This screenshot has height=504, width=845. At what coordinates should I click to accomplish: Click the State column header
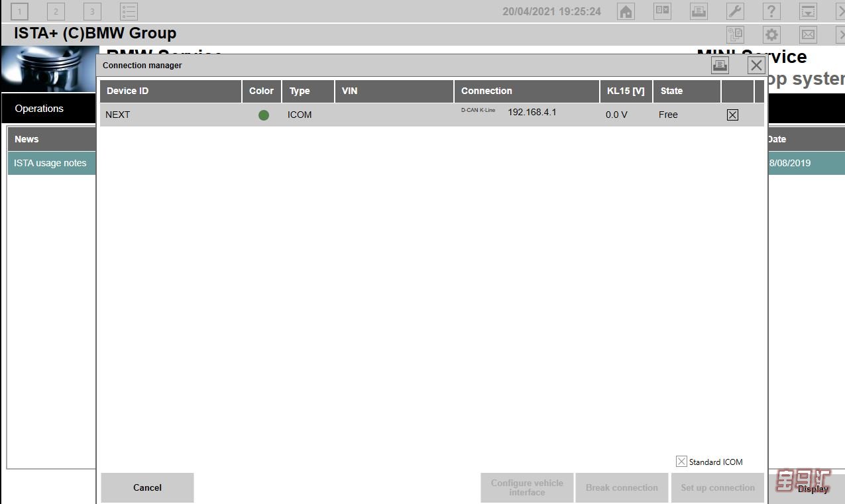click(x=687, y=91)
